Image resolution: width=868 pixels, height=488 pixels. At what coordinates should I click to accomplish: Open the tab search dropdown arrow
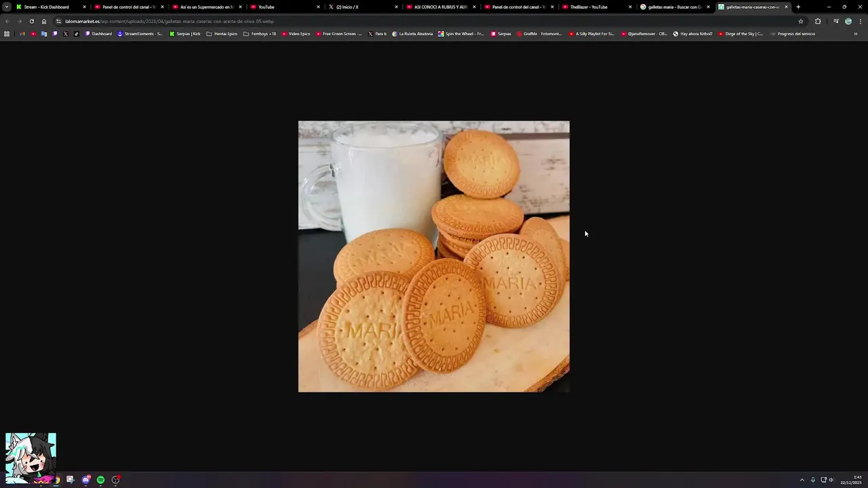(7, 7)
